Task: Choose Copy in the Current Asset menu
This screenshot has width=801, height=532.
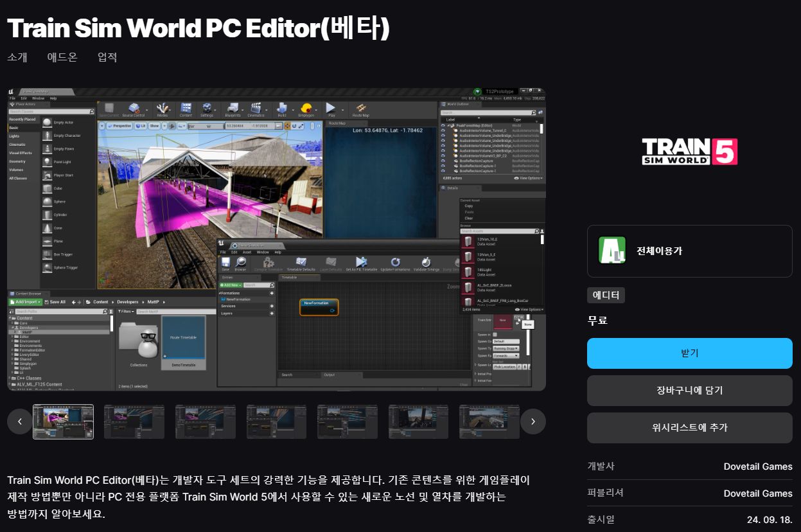Action: [468, 206]
